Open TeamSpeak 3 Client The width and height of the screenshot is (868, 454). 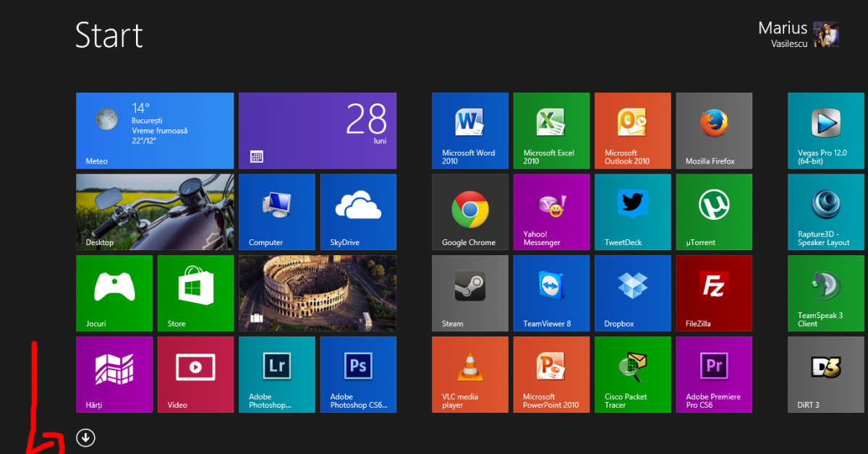[826, 294]
